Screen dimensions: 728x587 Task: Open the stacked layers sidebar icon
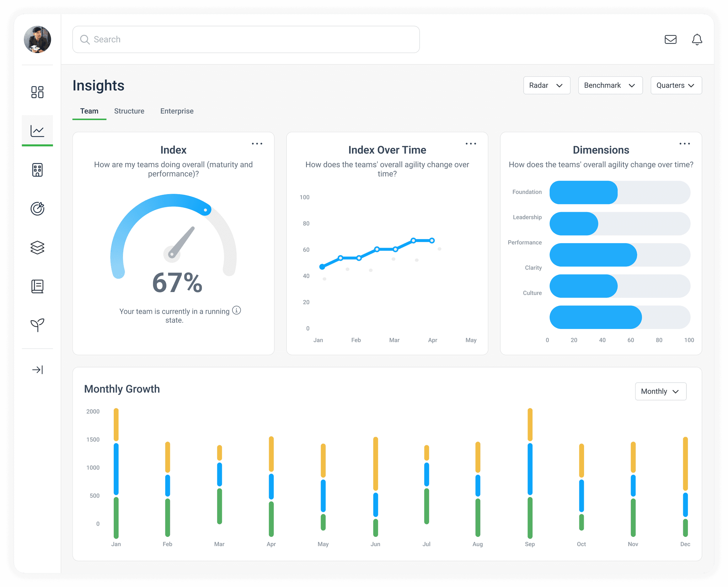pos(37,248)
